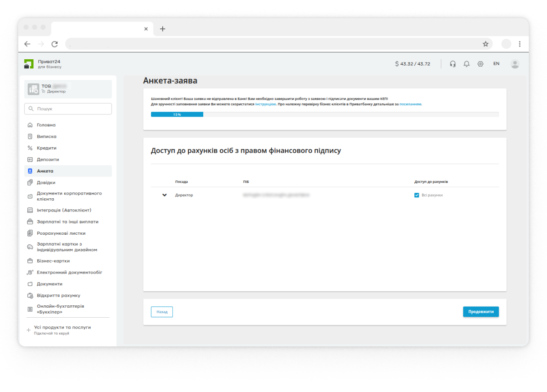This screenshot has width=547, height=392.
Task: Open Виписка in the sidebar
Action: [46, 136]
